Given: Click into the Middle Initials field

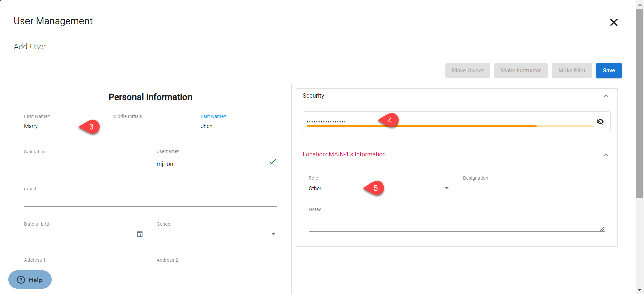Looking at the screenshot, I should coord(150,127).
